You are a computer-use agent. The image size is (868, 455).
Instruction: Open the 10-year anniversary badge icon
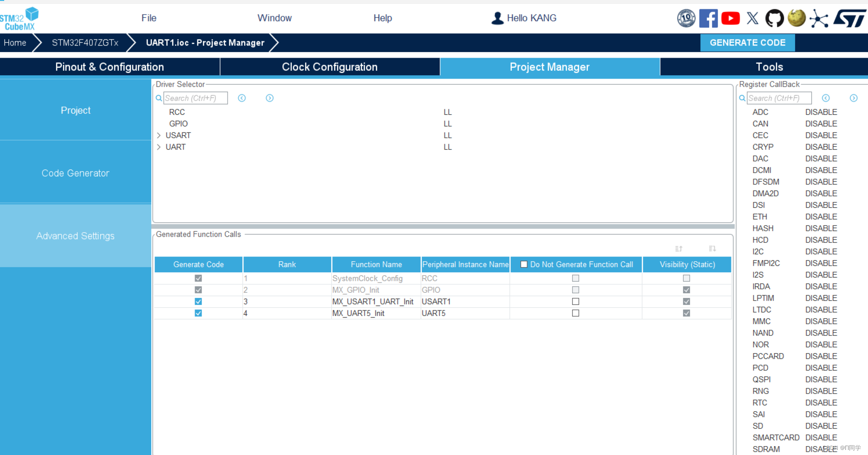point(686,18)
